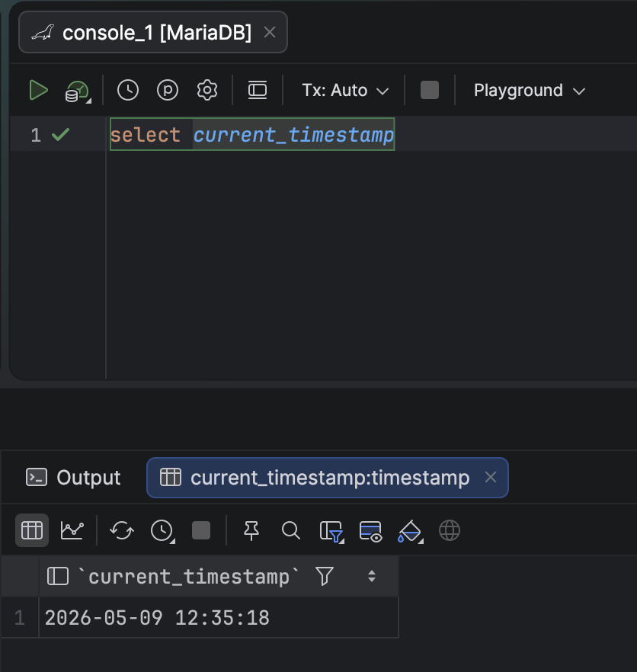Screen dimensions: 637x672
Task: Switch to the Output tab
Action: 73,478
